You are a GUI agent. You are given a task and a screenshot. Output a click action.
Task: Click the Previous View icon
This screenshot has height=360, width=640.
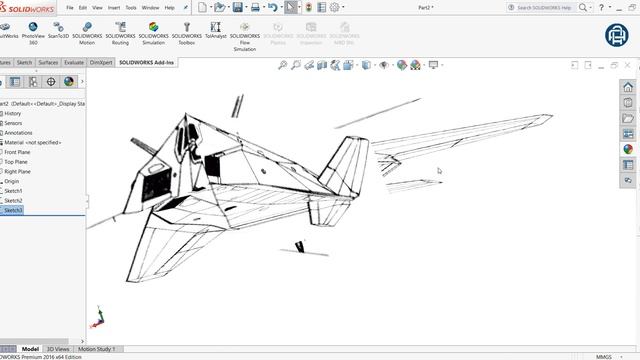tap(309, 65)
